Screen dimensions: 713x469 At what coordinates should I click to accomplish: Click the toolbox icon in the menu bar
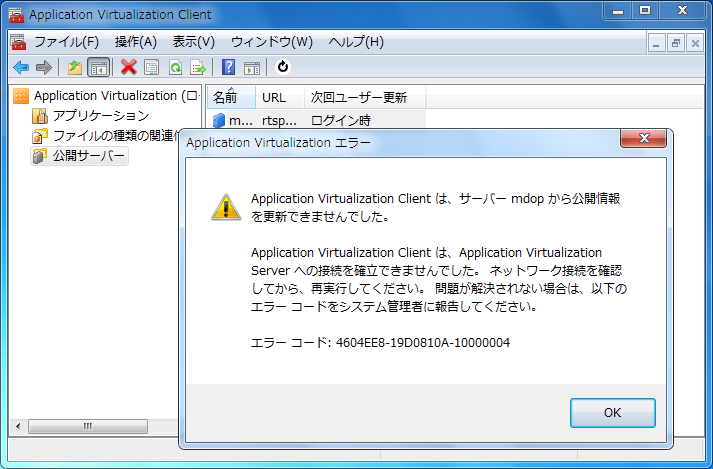pyautogui.click(x=18, y=42)
